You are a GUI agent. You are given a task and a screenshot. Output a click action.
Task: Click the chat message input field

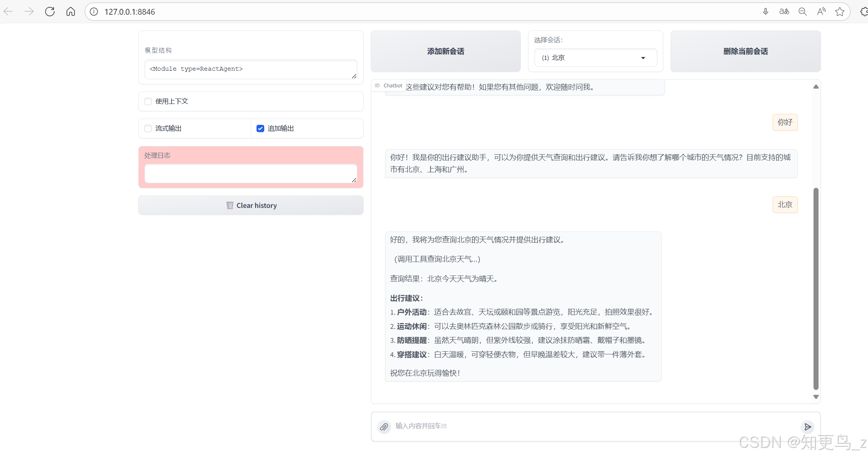click(x=595, y=426)
